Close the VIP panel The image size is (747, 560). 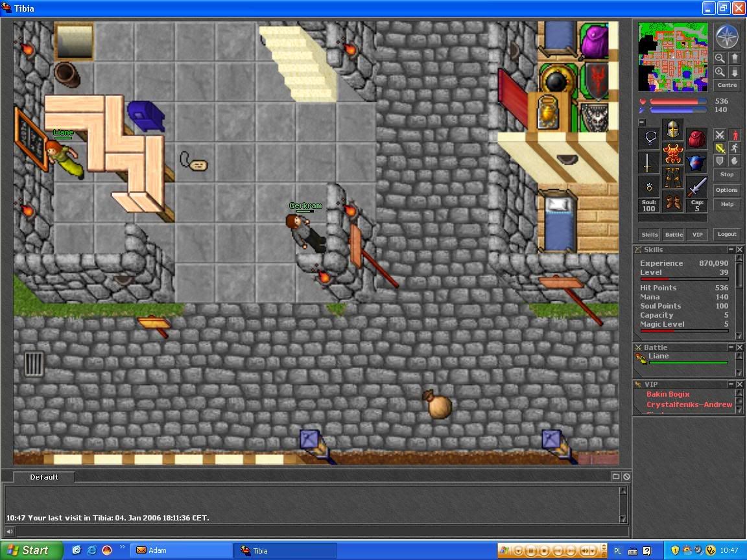tap(739, 384)
